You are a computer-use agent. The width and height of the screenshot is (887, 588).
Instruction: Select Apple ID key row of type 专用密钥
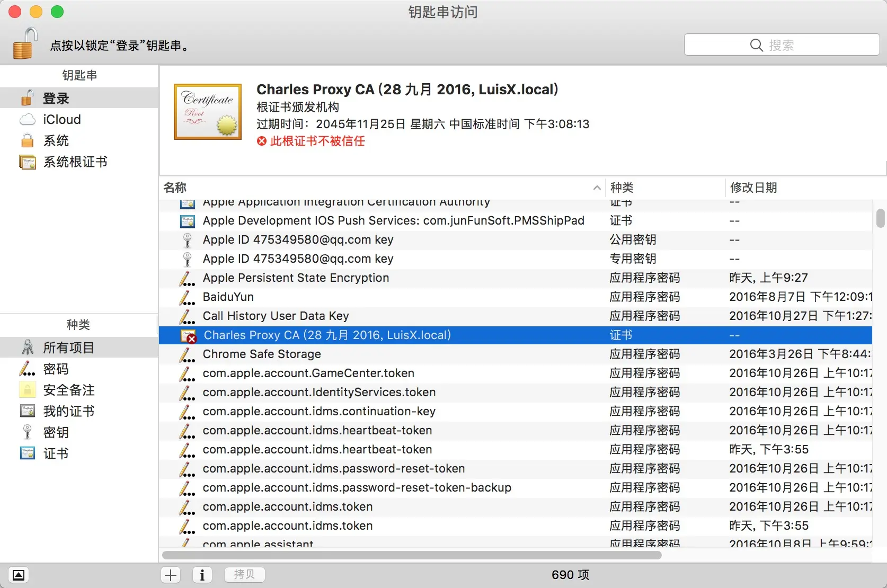click(x=516, y=259)
